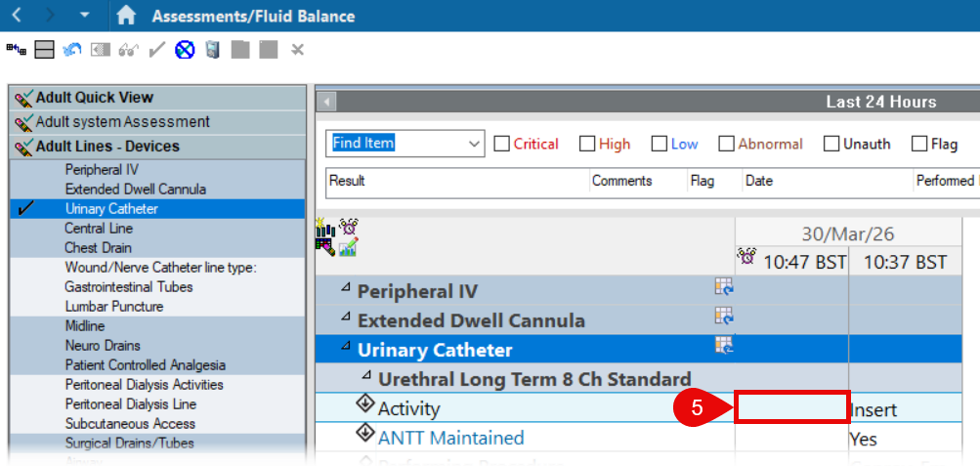
Task: Select Chest Drain in the left list
Action: point(98,247)
